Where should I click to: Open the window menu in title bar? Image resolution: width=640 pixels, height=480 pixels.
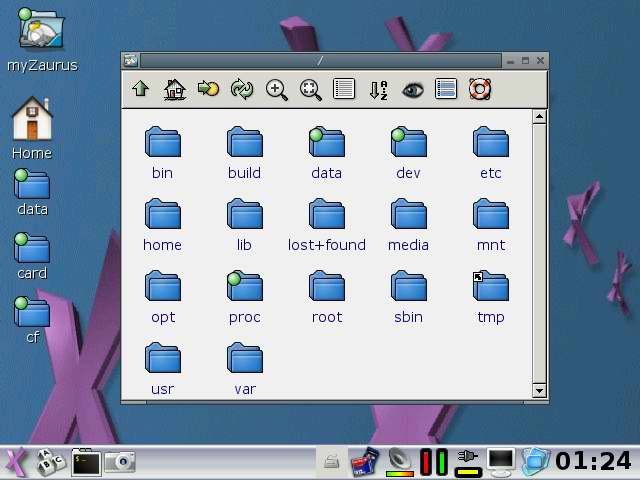click(130, 61)
